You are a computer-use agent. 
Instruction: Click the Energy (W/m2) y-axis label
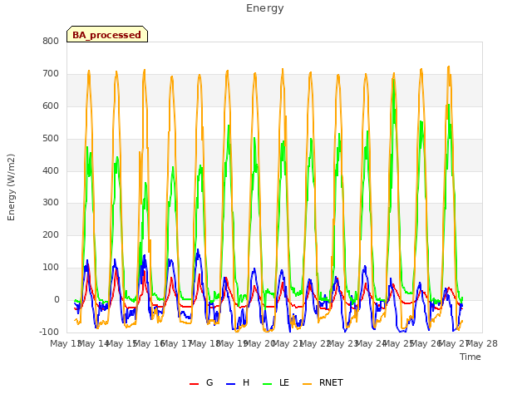[x=11, y=187]
